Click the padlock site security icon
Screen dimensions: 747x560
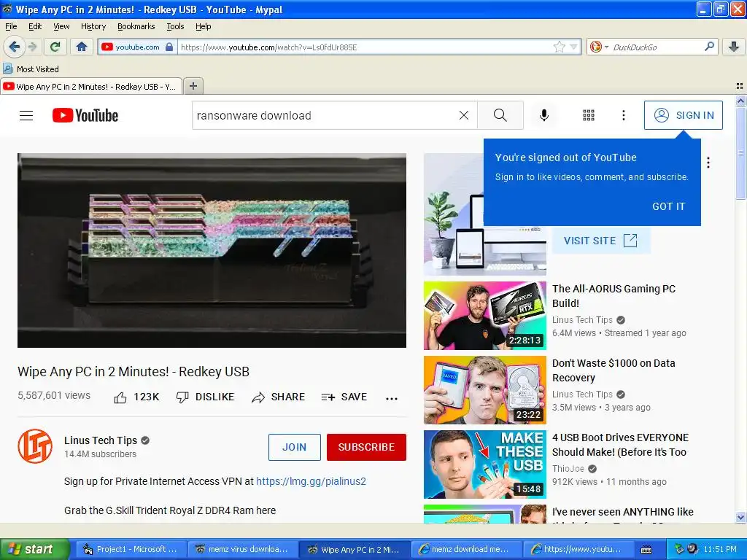[169, 47]
